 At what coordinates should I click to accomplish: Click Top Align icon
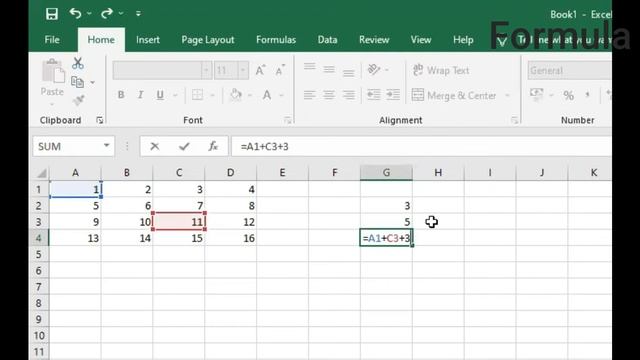309,67
